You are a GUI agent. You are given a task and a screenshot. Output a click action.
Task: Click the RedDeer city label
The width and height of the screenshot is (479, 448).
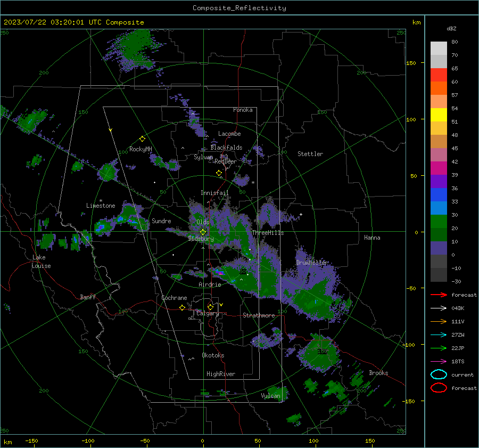pyautogui.click(x=226, y=161)
